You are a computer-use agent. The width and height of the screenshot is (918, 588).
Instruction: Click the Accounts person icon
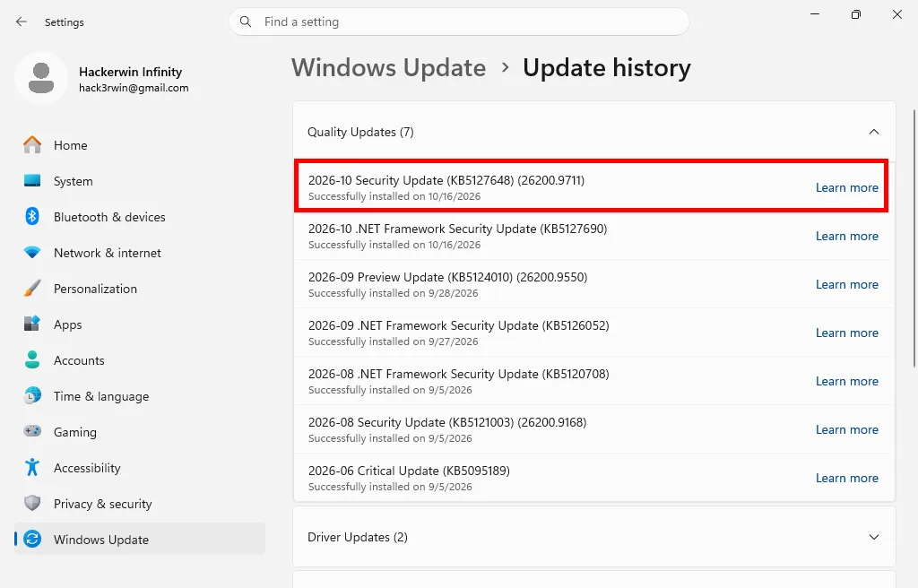[x=32, y=359]
